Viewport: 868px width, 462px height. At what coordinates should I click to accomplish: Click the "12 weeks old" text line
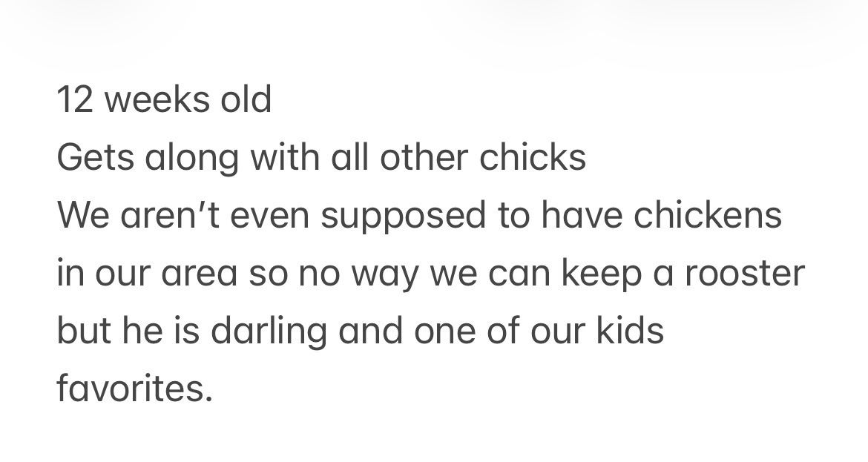coord(164,99)
